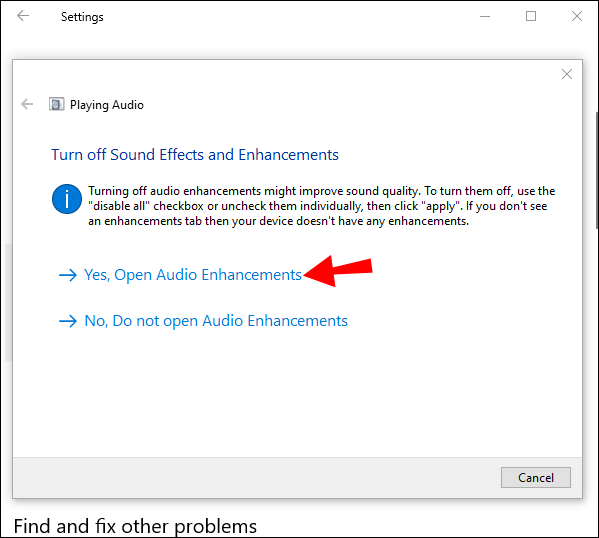The height and width of the screenshot is (538, 599).
Task: Close the Settings window
Action: (577, 16)
